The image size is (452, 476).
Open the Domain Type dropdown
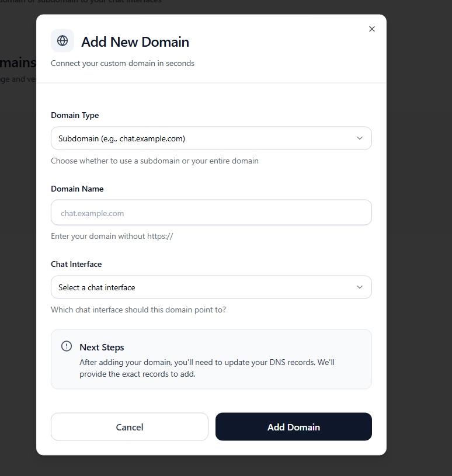(211, 138)
